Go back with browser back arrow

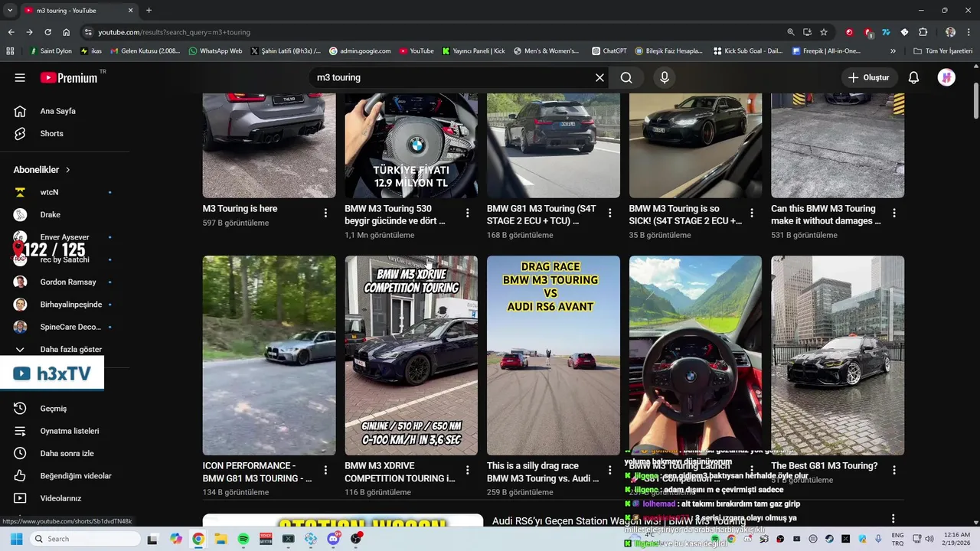coord(11,32)
